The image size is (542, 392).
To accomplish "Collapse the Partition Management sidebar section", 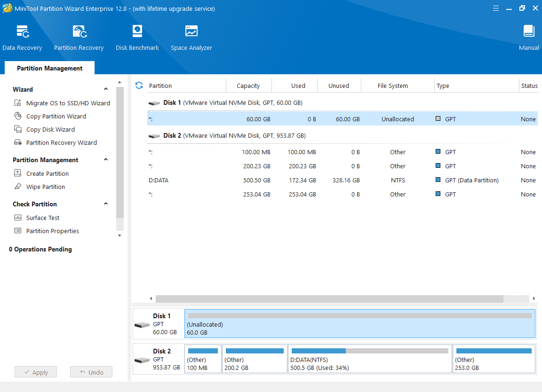I will click(106, 160).
